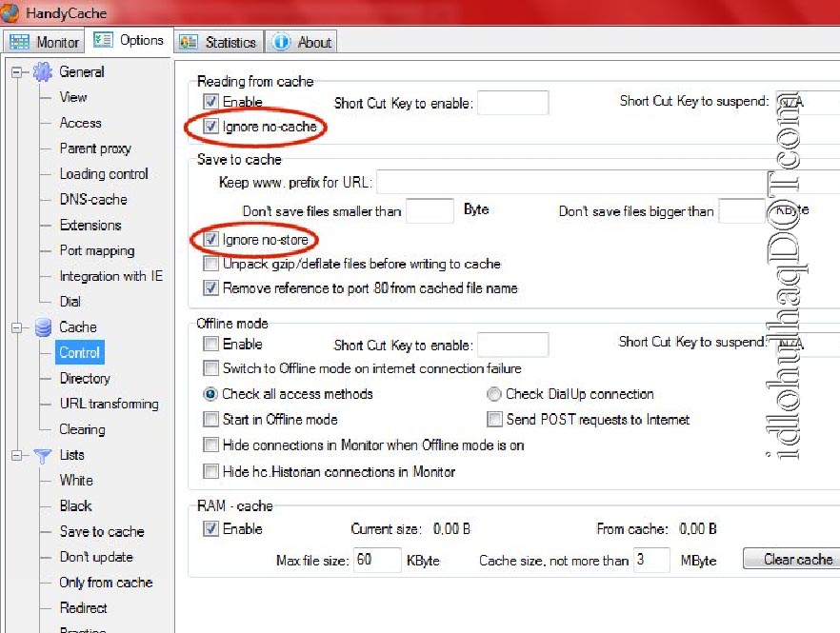Toggle Enable under Reading from cache
The height and width of the screenshot is (633, 840).
[211, 102]
